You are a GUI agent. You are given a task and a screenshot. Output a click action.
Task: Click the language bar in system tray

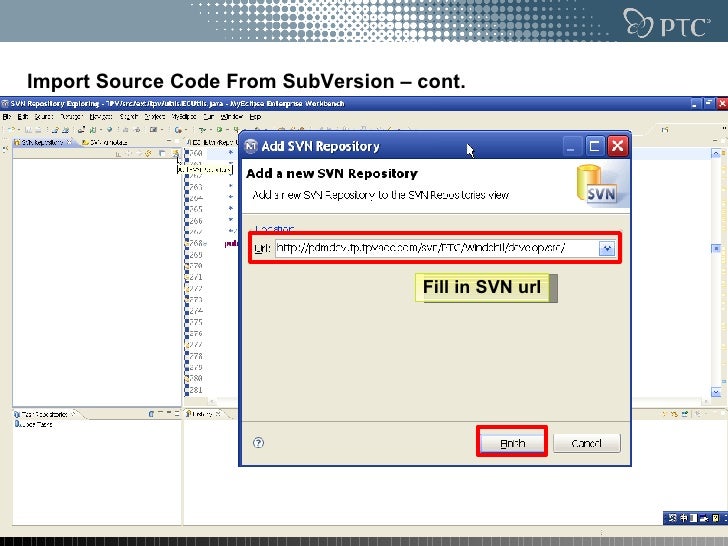tap(695, 518)
